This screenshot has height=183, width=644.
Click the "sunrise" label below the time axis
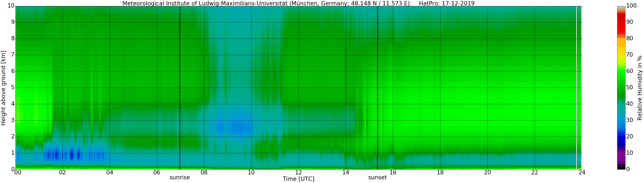[x=180, y=177]
